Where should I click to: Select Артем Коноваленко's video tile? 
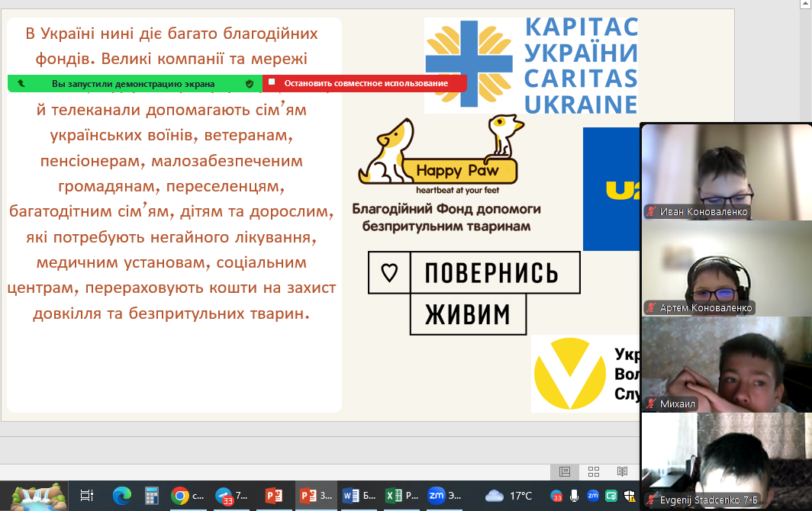coord(727,268)
